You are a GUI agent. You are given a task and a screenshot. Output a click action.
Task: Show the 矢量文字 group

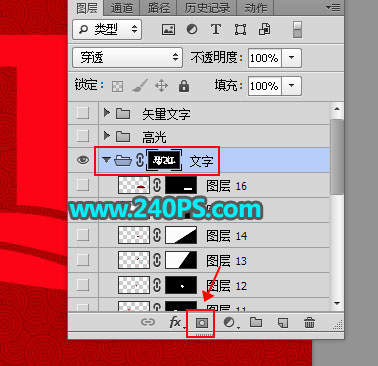point(83,113)
